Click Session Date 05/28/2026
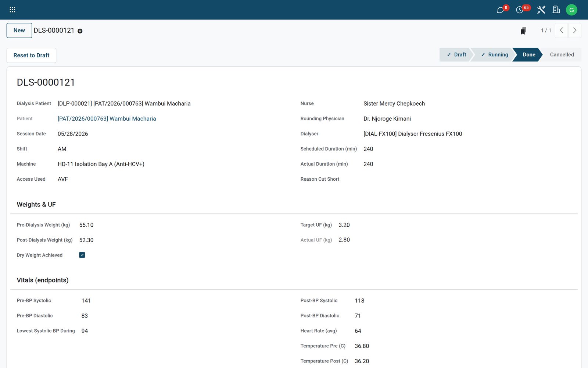The width and height of the screenshot is (588, 368). pos(73,134)
